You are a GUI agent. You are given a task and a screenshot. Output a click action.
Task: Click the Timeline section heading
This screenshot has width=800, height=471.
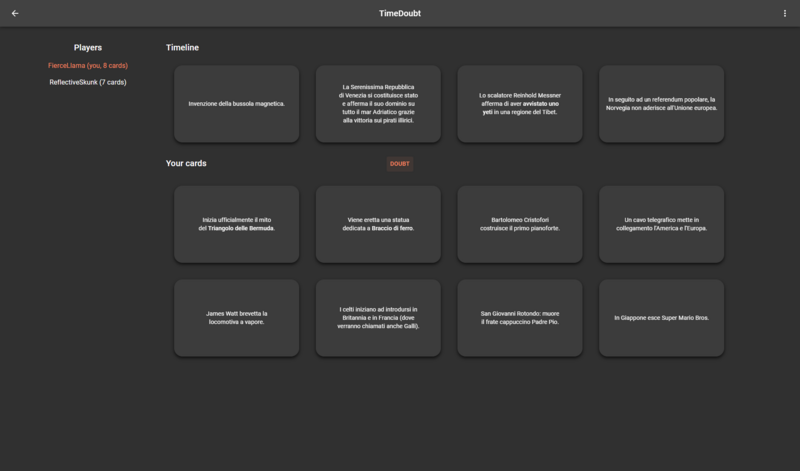[x=182, y=47]
